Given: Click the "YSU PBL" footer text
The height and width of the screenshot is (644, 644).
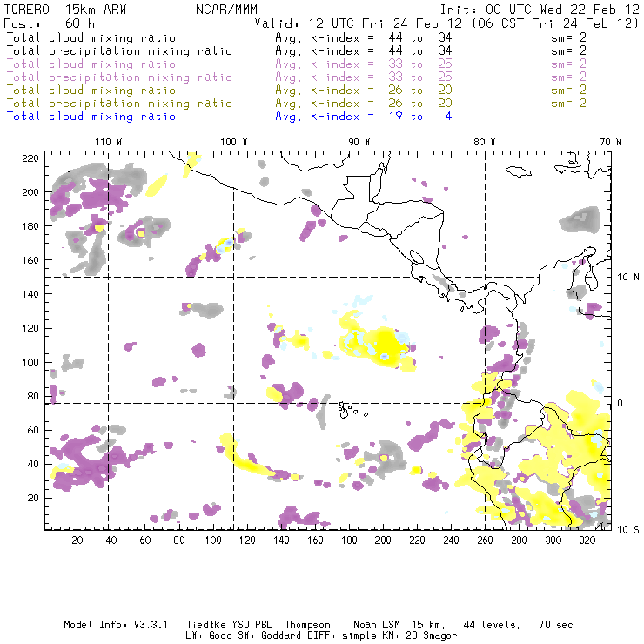Looking at the screenshot, I should 252,625.
